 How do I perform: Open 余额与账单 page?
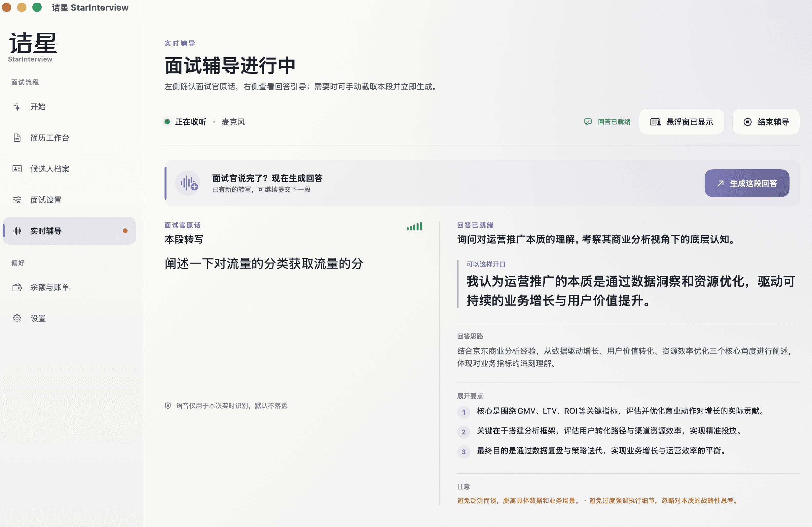pos(69,287)
